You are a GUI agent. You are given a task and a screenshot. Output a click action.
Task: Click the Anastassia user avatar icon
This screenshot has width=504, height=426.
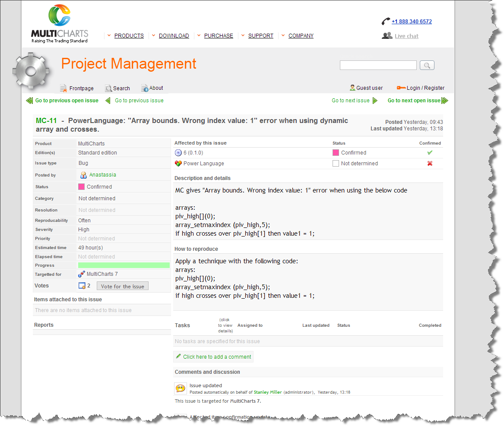click(x=84, y=175)
